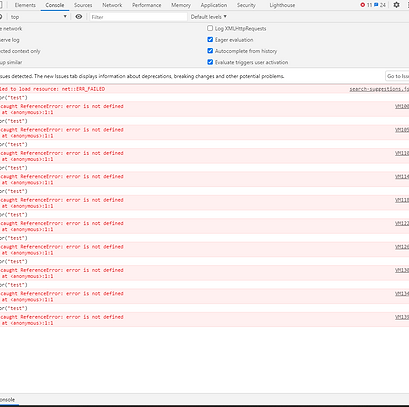Open the Sources tab
409x407 pixels.
point(83,5)
